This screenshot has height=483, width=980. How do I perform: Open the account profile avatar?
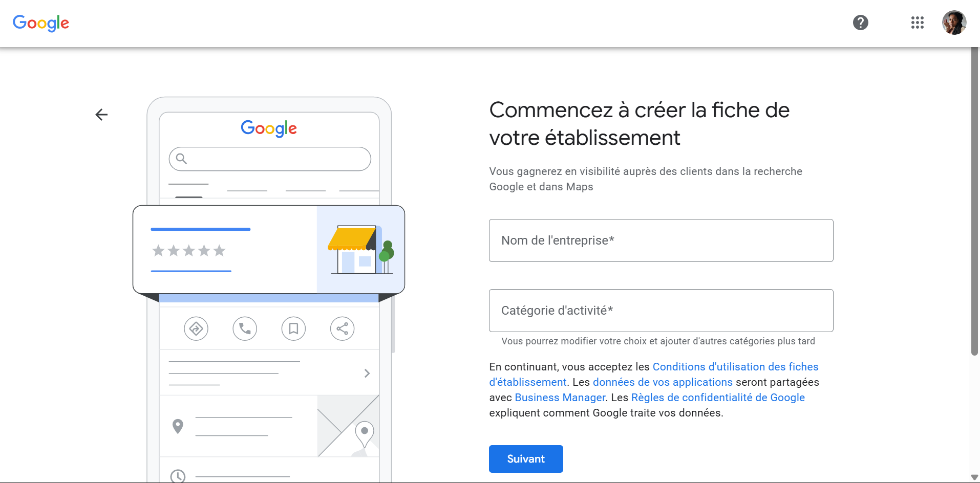click(954, 23)
